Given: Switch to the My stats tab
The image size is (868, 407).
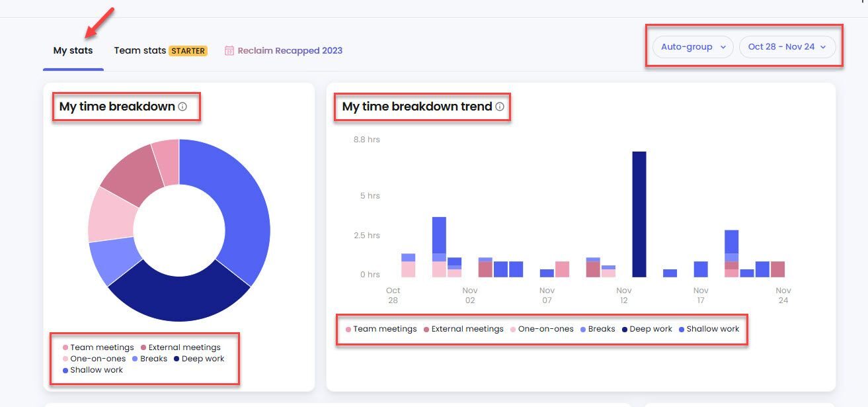Looking at the screenshot, I should tap(73, 50).
